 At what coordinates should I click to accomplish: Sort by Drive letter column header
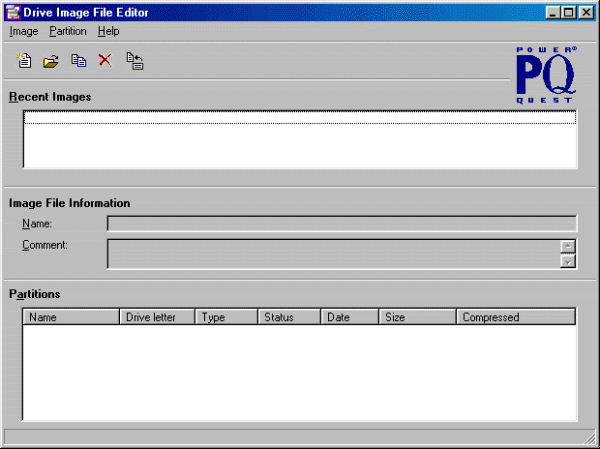tap(157, 317)
